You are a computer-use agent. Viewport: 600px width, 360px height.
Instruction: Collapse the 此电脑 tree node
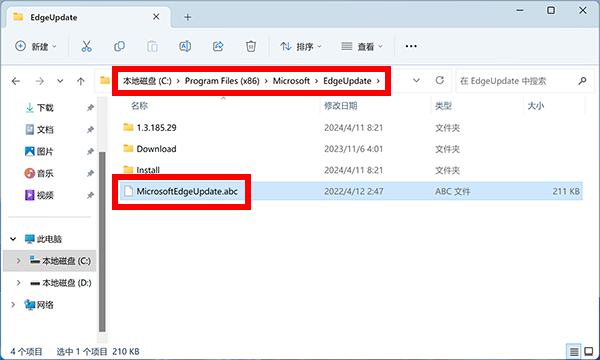pos(13,239)
